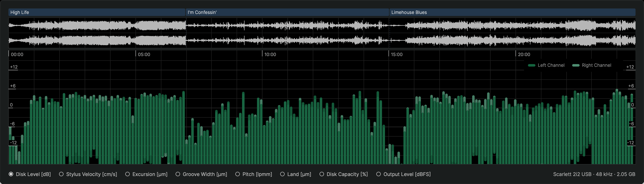Select the I'm Confessin' track header
Viewport: 644px width, 184px height.
click(x=287, y=12)
